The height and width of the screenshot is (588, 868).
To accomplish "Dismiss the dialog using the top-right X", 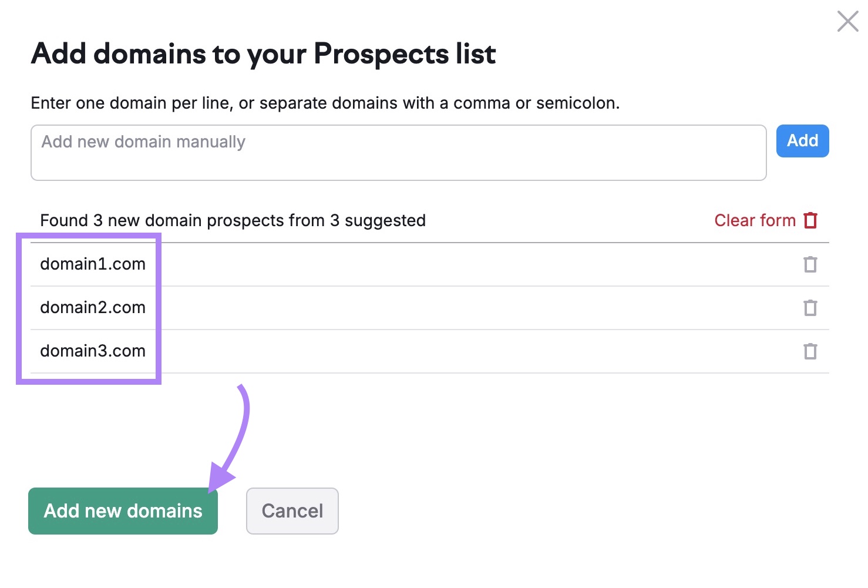I will pyautogui.click(x=847, y=21).
